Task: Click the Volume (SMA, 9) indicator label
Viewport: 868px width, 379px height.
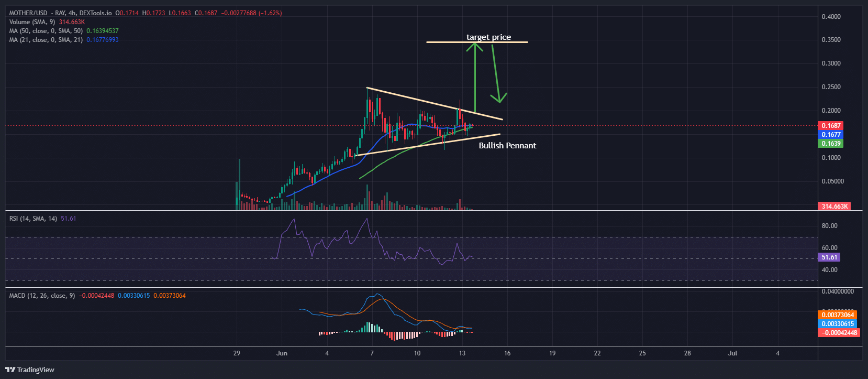Action: coord(32,22)
